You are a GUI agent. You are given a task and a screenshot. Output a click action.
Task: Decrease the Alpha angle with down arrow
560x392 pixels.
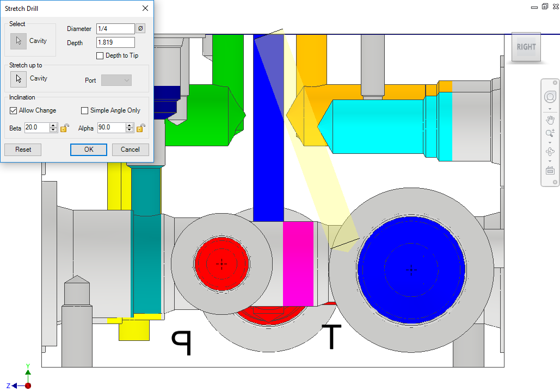[130, 130]
